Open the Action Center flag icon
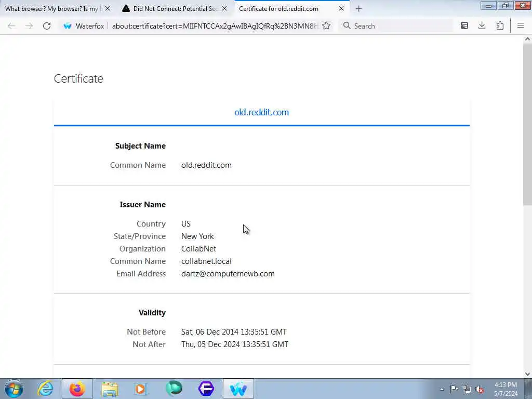Screen dimensions: 532x399 pos(454,389)
